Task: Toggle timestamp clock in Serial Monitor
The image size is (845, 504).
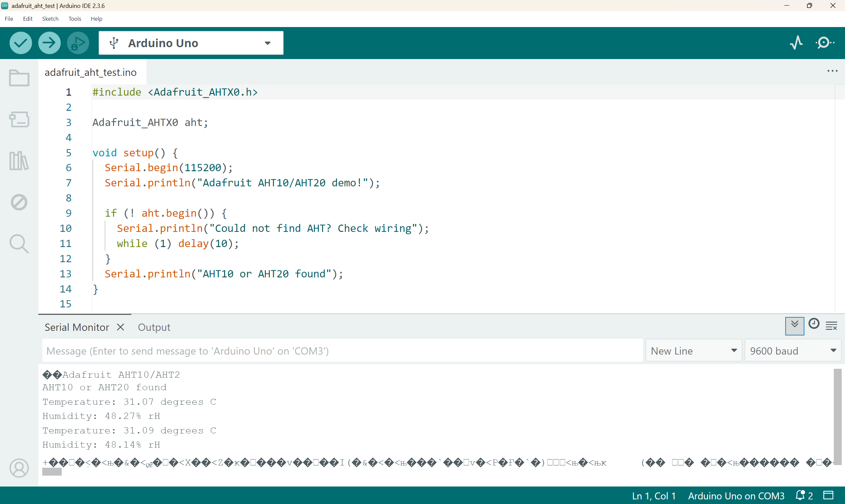Action: [x=813, y=324]
